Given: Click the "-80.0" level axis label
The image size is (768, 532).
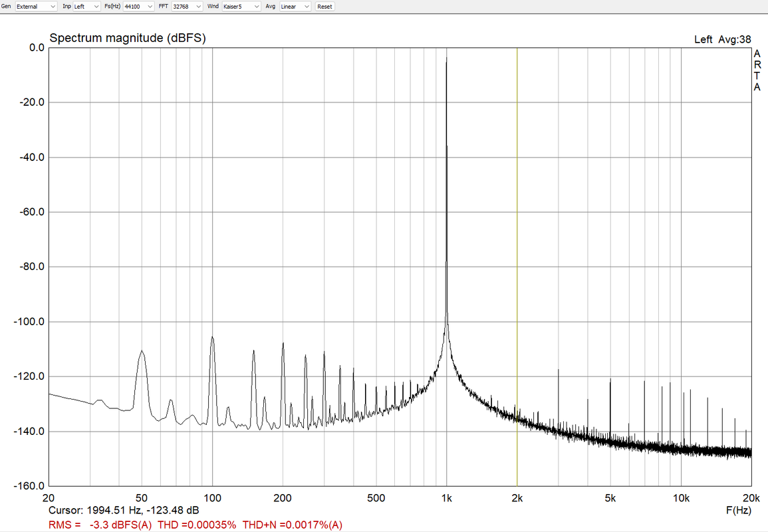Looking at the screenshot, I should coord(32,267).
